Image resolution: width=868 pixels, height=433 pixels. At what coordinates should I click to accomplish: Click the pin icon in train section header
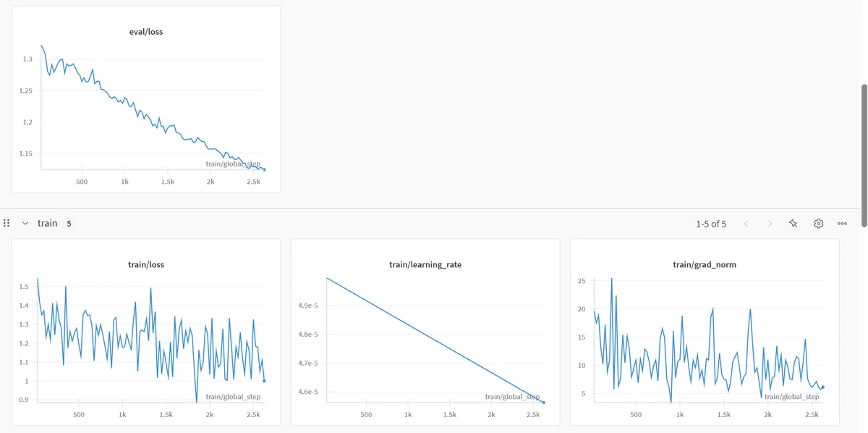(x=793, y=224)
